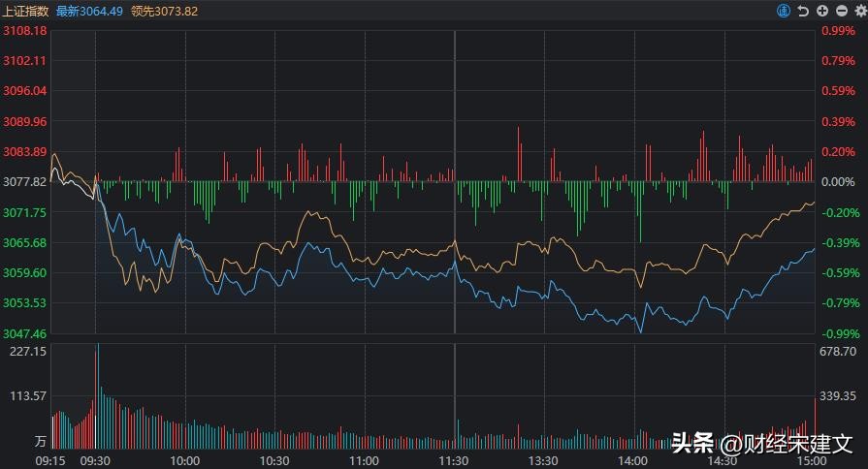
Task: Select the 15:00 closing time label
Action: point(812,461)
